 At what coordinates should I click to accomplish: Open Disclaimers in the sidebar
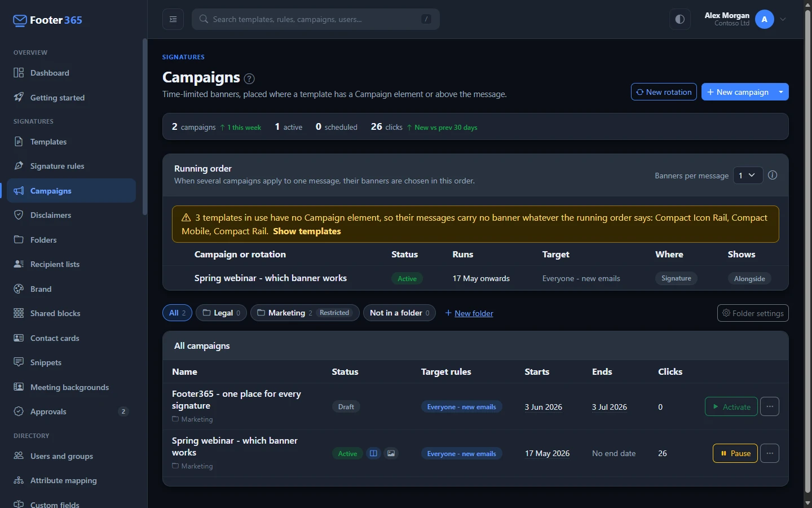pyautogui.click(x=71, y=215)
